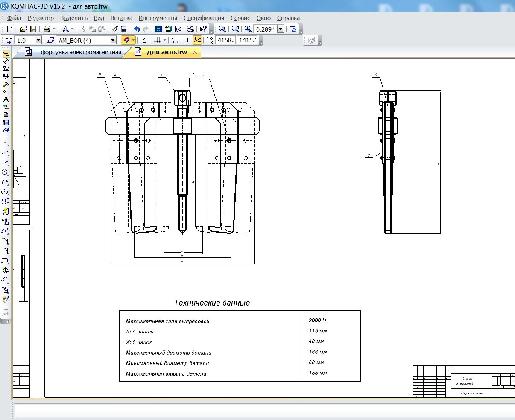Open the Selection panel with the plus-minus icon

pos(6,107)
